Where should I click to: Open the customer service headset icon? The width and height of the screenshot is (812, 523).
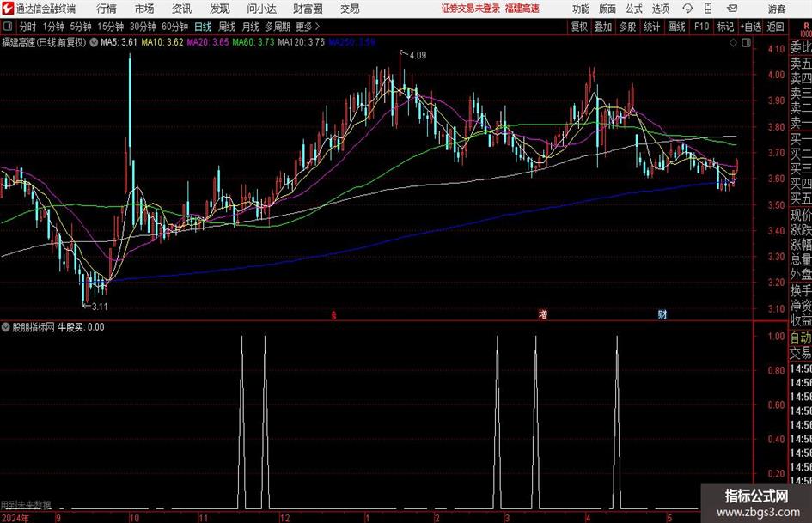click(x=687, y=9)
